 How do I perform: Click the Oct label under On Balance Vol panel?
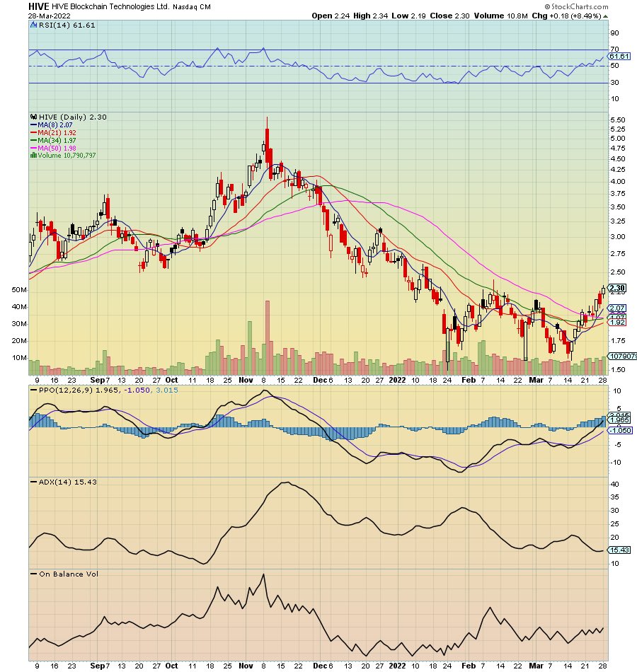pos(171,666)
